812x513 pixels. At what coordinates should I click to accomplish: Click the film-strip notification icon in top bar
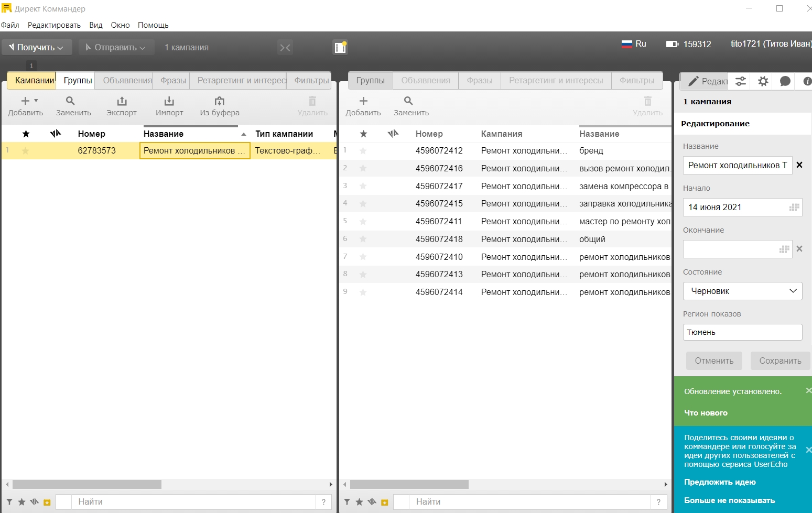pos(340,47)
